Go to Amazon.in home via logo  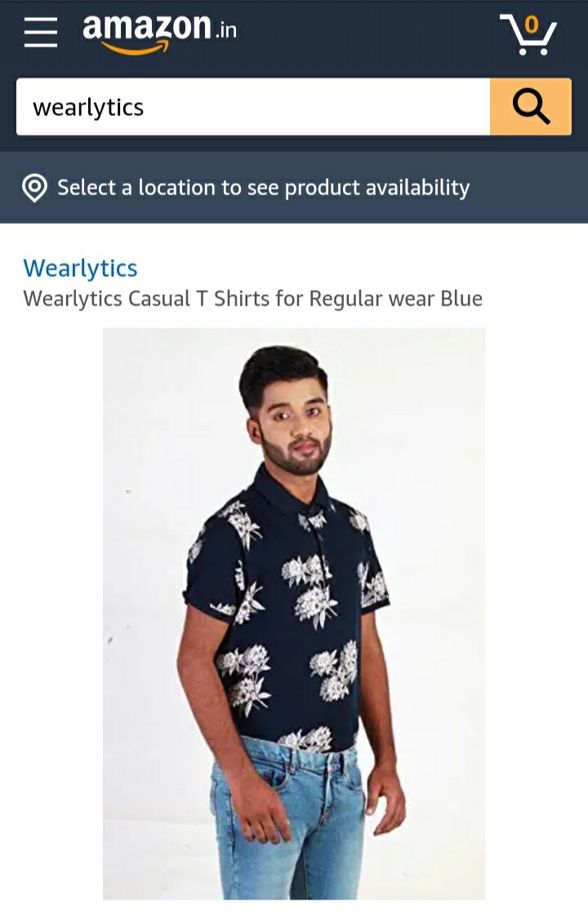[159, 33]
